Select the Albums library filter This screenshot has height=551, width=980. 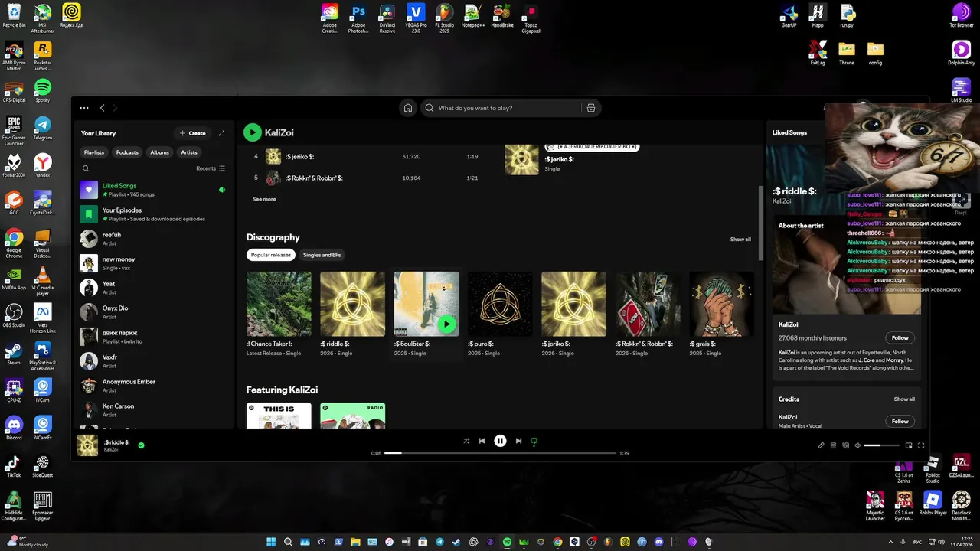coord(159,152)
